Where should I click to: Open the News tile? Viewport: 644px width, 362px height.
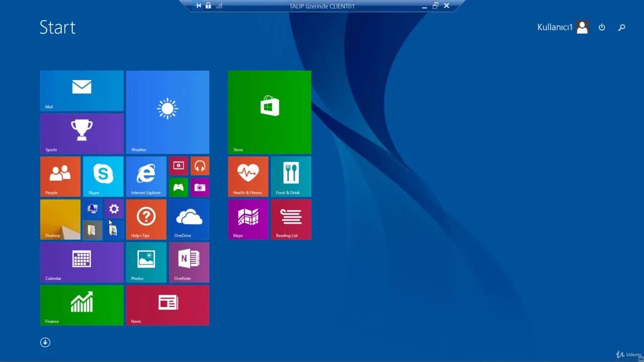click(x=168, y=305)
